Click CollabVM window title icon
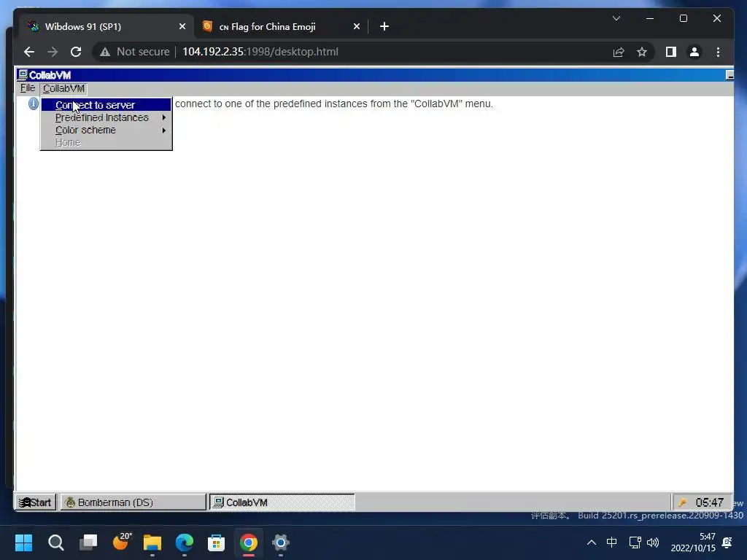Image resolution: width=747 pixels, height=560 pixels. tap(23, 75)
